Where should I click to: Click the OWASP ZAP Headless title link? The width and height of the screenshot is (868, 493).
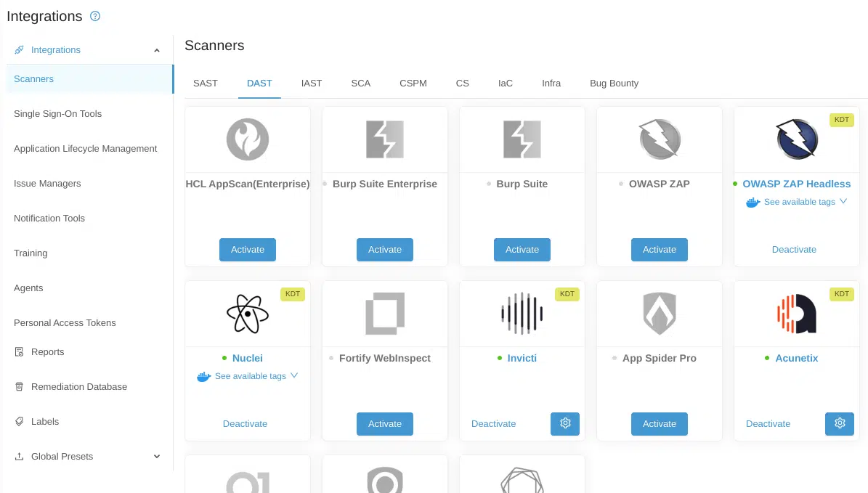click(x=797, y=184)
